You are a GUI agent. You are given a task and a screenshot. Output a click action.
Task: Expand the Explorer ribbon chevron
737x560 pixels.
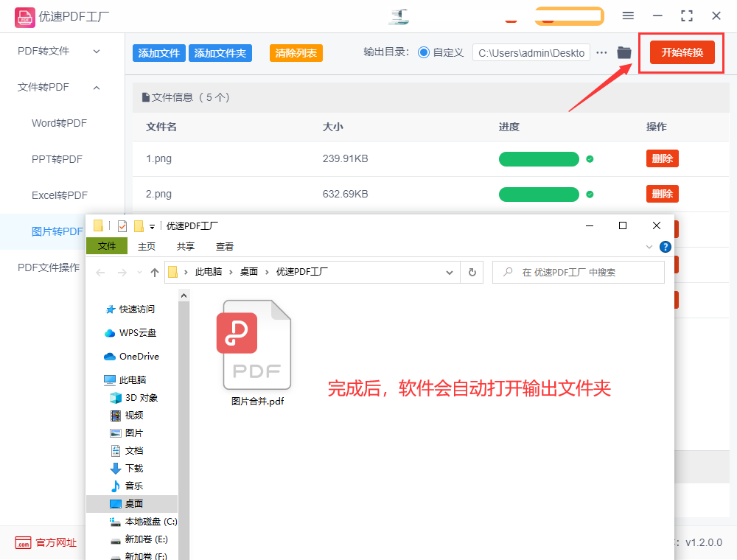[649, 247]
